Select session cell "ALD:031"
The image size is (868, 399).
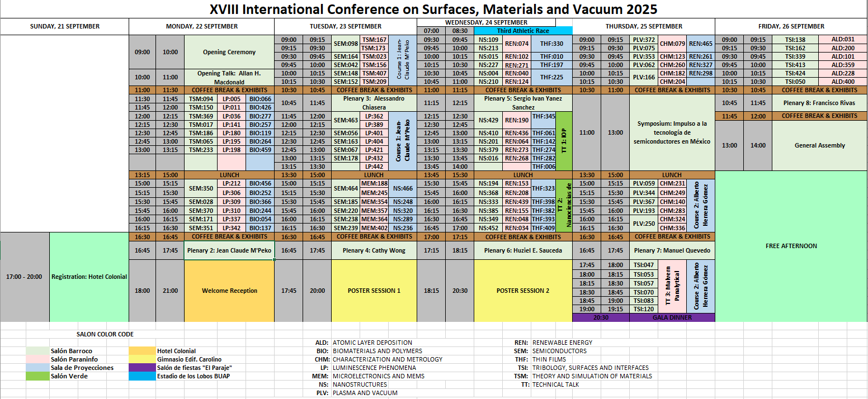tap(842, 40)
